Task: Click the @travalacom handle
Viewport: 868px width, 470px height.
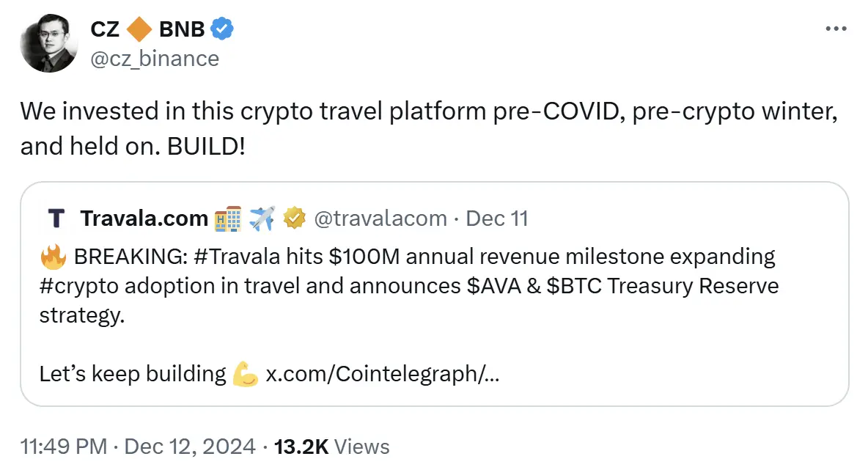Action: coord(380,219)
